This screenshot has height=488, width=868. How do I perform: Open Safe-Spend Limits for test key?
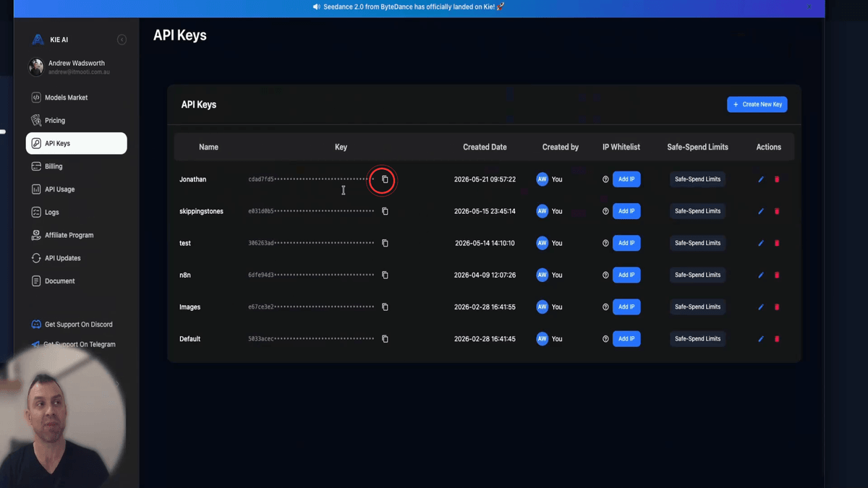[697, 243]
